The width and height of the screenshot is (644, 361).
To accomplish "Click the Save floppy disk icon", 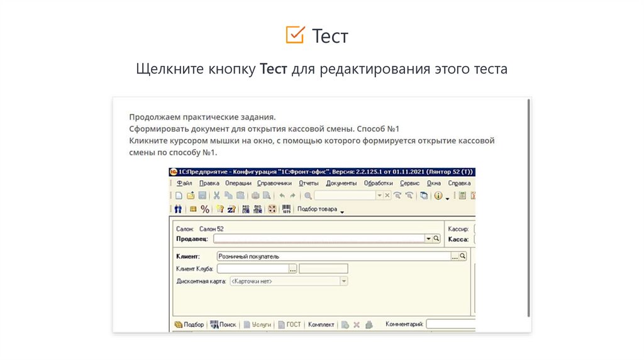I will (x=203, y=196).
